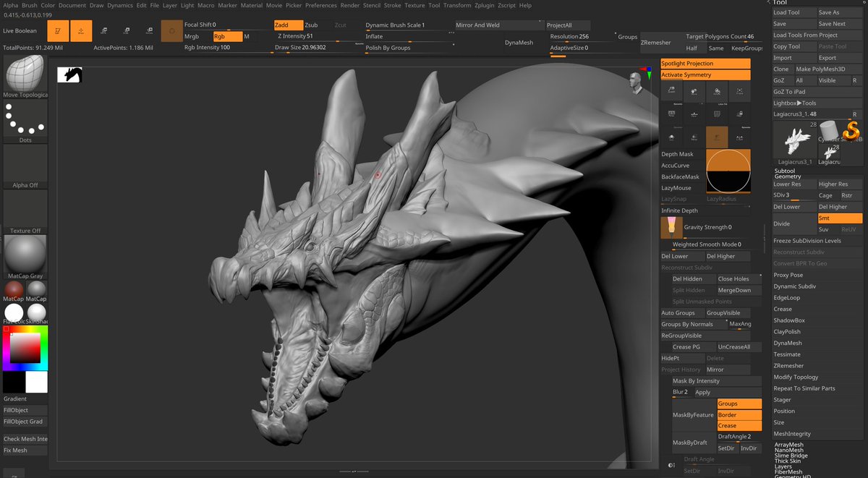Expand the MeshIntegrity section
The image size is (868, 478).
pyautogui.click(x=792, y=434)
